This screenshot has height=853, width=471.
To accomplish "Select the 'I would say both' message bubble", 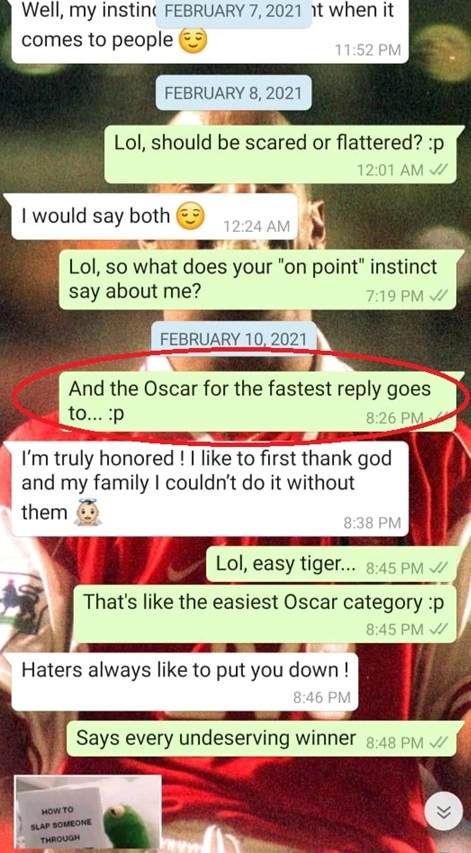I will click(x=154, y=216).
